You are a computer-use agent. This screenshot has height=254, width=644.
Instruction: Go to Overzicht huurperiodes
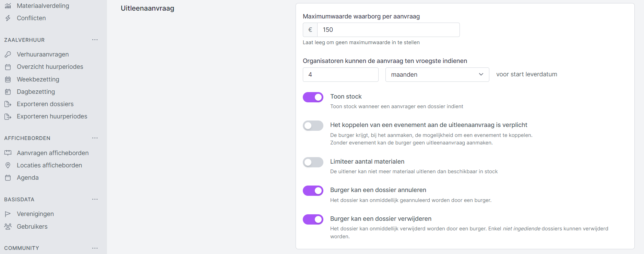pos(50,67)
